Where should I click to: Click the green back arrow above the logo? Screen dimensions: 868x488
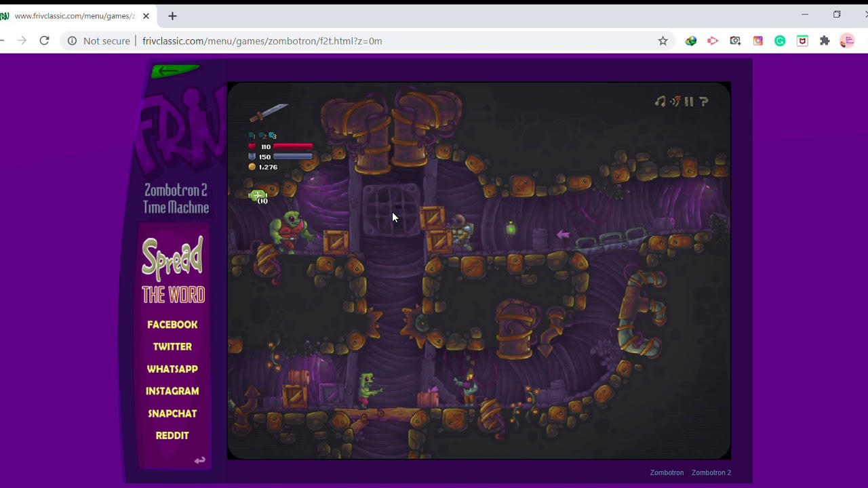pyautogui.click(x=175, y=70)
